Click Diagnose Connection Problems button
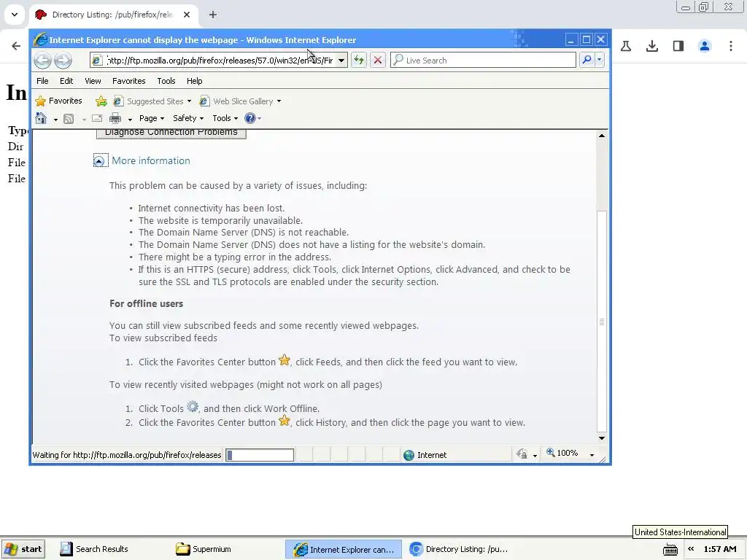This screenshot has width=747, height=560. 171,133
